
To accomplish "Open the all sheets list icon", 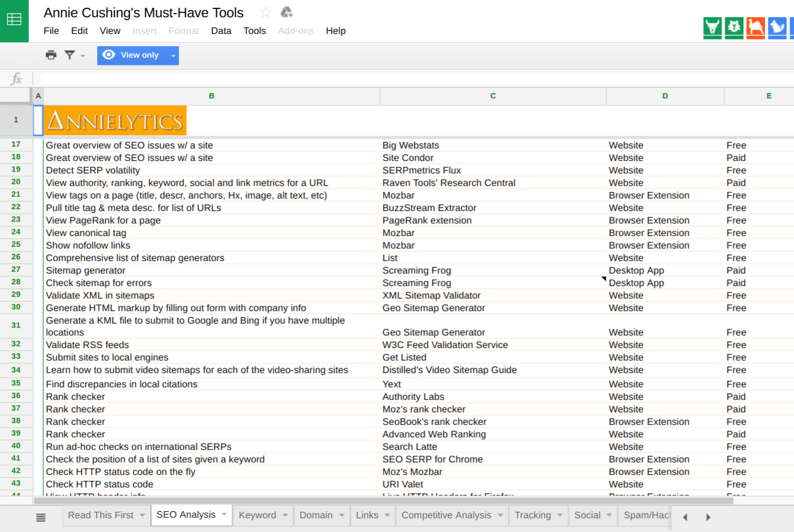I will click(x=41, y=517).
